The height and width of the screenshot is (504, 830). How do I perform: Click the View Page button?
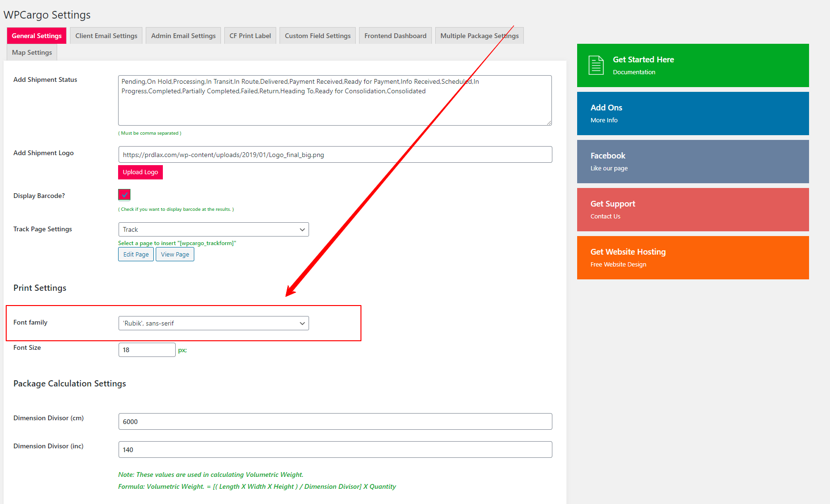pyautogui.click(x=175, y=254)
